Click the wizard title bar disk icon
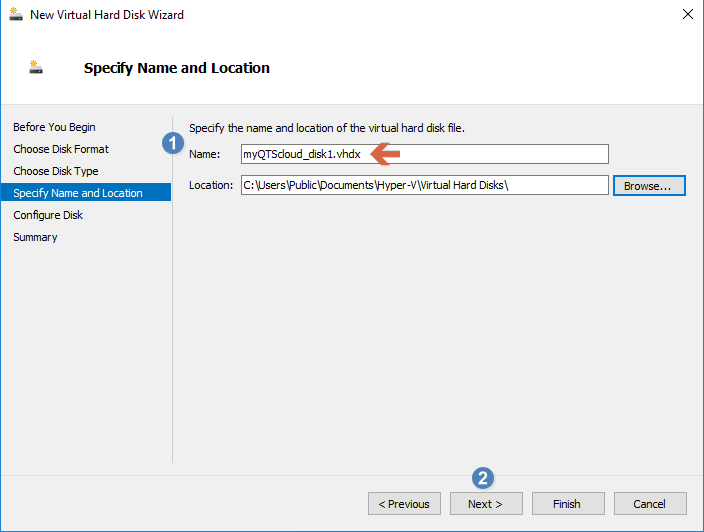This screenshot has width=704, height=532. coord(16,14)
